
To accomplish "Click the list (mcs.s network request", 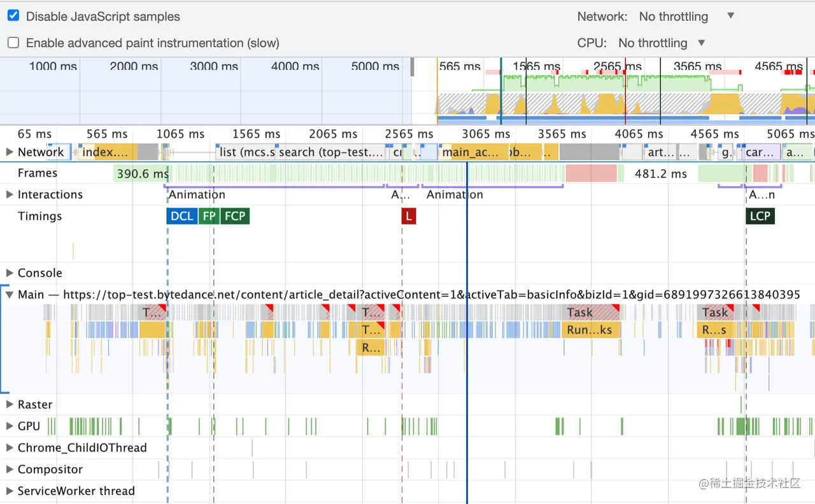I will [246, 152].
